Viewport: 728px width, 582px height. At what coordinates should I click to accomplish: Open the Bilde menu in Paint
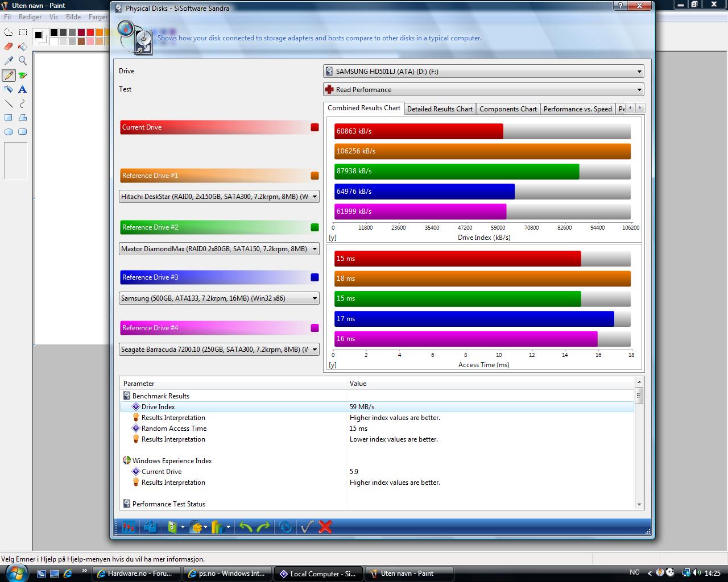(x=73, y=17)
